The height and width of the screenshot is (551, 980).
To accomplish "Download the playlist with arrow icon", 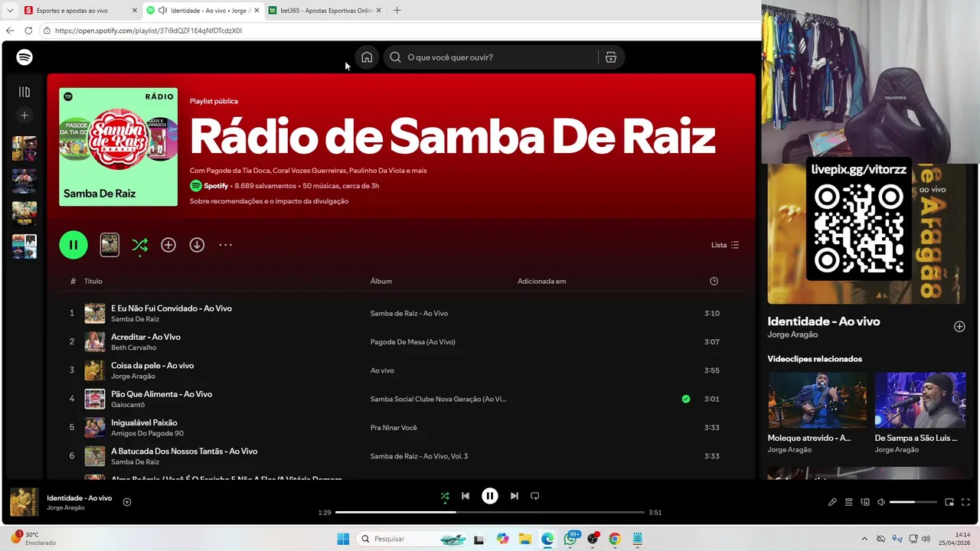I will point(197,245).
